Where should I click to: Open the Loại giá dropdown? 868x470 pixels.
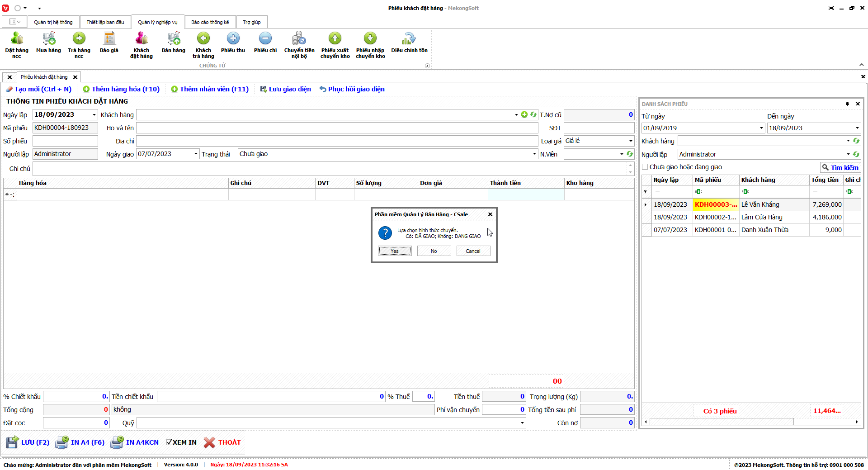[x=631, y=141]
